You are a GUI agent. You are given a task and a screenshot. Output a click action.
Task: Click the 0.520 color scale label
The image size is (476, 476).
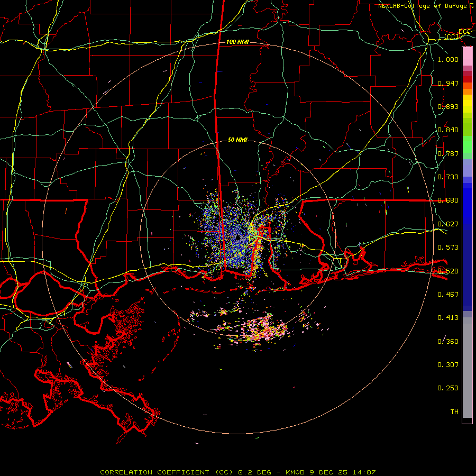pyautogui.click(x=448, y=271)
